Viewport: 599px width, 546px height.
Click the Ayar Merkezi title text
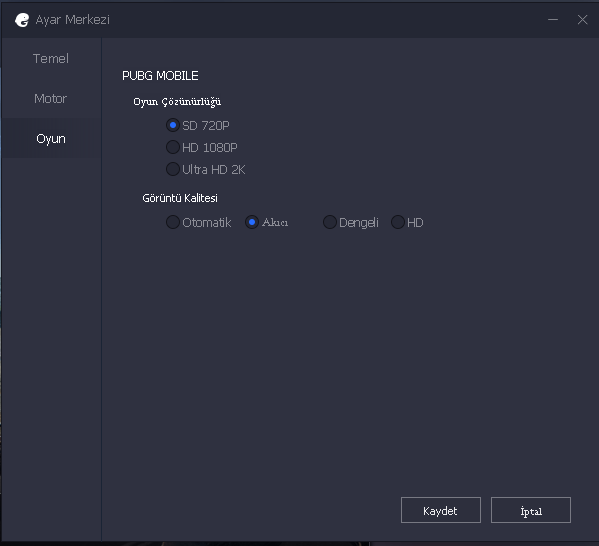pyautogui.click(x=73, y=20)
